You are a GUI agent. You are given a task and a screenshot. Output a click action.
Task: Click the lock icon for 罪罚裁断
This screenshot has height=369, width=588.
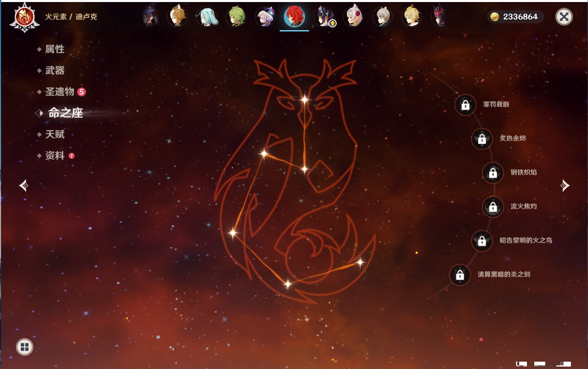pos(465,105)
